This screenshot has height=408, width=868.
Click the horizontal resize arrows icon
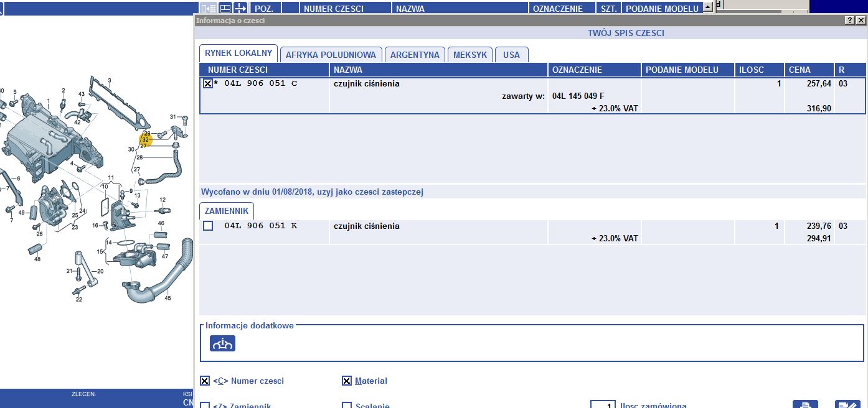240,8
